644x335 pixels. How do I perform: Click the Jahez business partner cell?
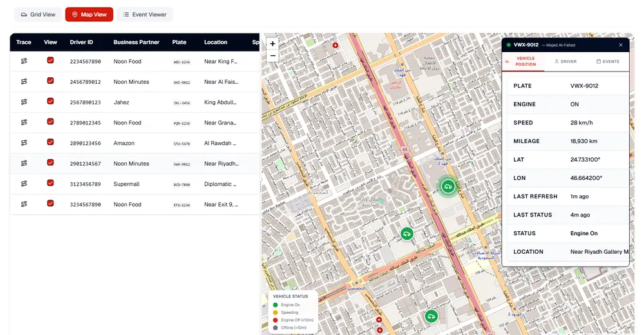(x=121, y=102)
